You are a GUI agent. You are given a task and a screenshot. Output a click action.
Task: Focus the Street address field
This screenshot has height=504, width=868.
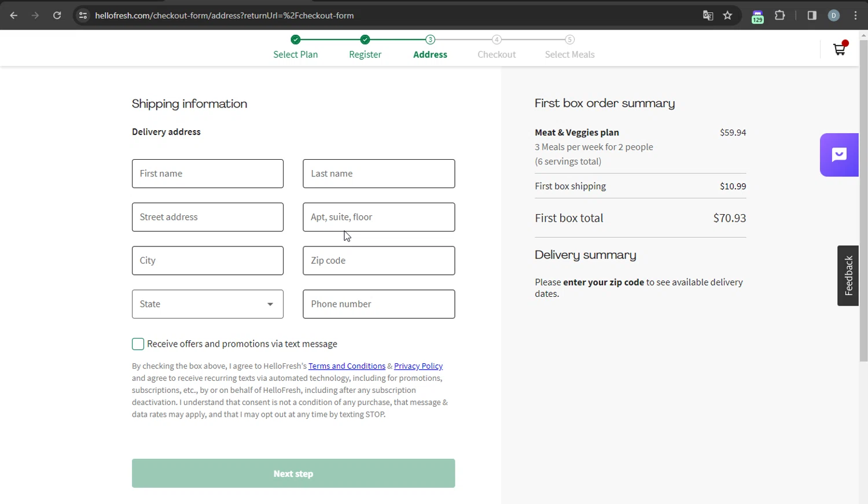(x=208, y=217)
